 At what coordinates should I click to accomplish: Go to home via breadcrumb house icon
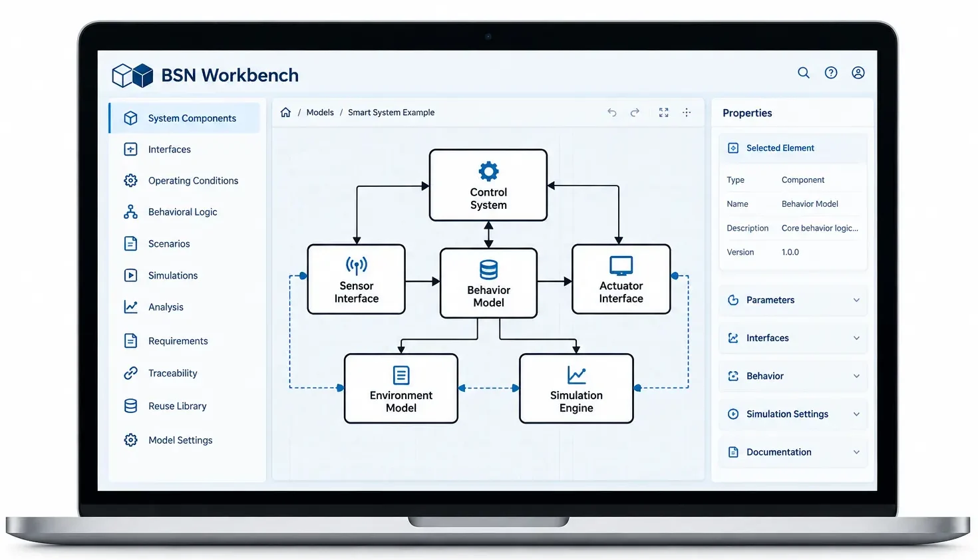[x=285, y=112]
